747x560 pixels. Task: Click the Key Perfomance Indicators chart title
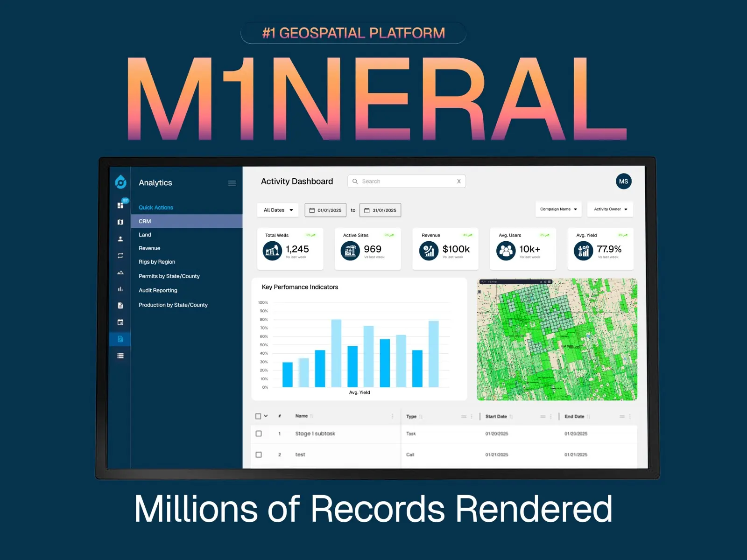(x=300, y=287)
